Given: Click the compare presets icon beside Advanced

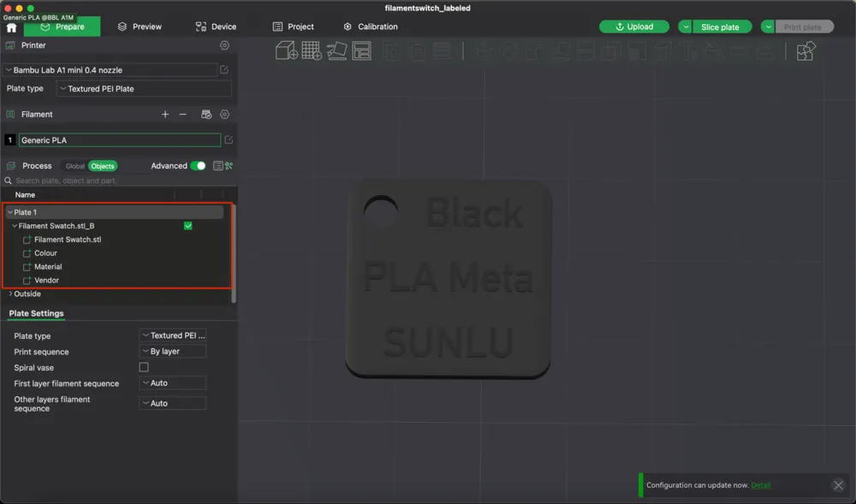Looking at the screenshot, I should [x=229, y=166].
